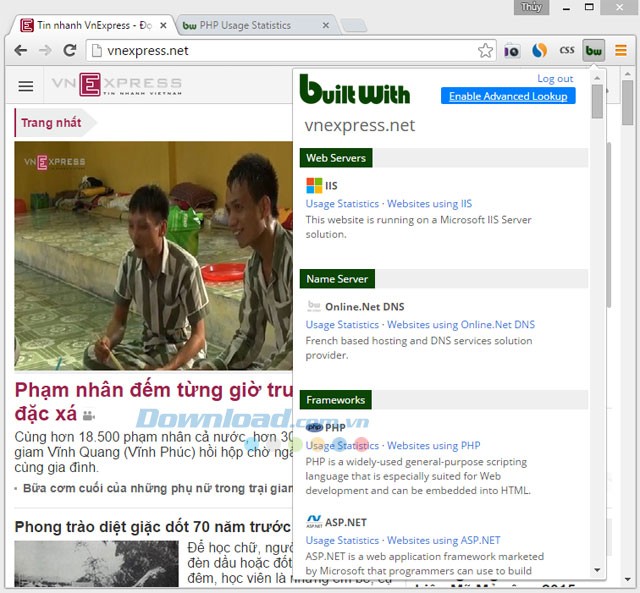Screen dimensions: 640x593
Task: Open Websites using ASP.NET link
Action: 443,541
